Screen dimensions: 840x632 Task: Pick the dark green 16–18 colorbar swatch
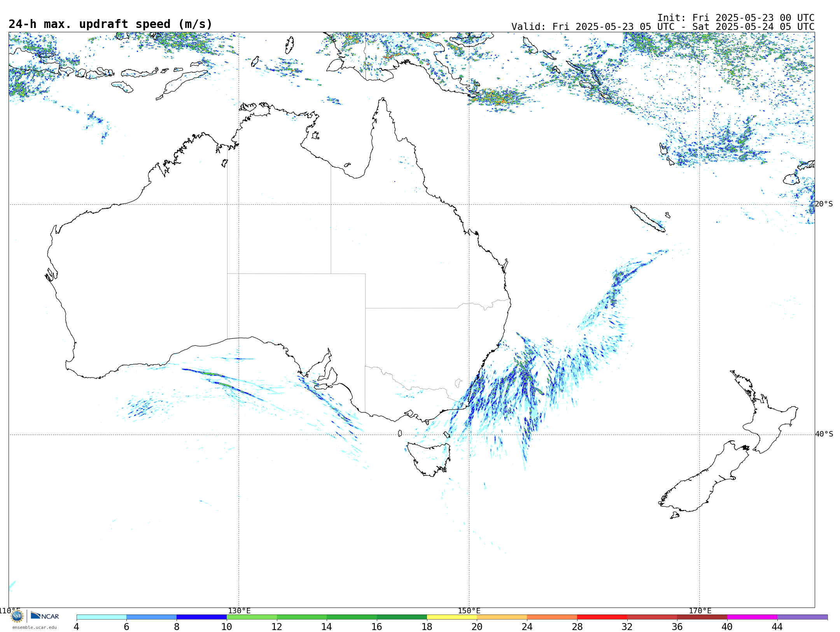pyautogui.click(x=402, y=617)
